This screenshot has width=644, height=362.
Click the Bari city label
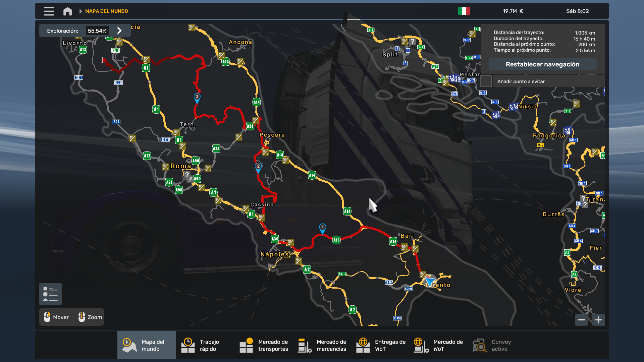pyautogui.click(x=408, y=236)
